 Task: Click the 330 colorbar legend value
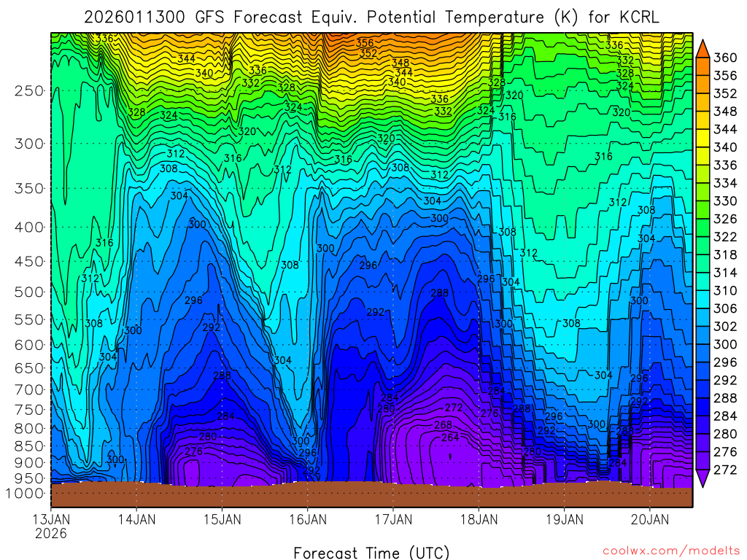click(x=725, y=201)
